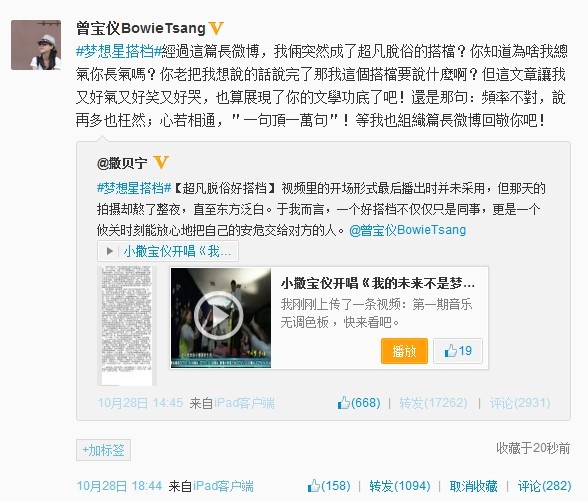Click the orange 播放 button
This screenshot has width=588, height=501.
404,351
